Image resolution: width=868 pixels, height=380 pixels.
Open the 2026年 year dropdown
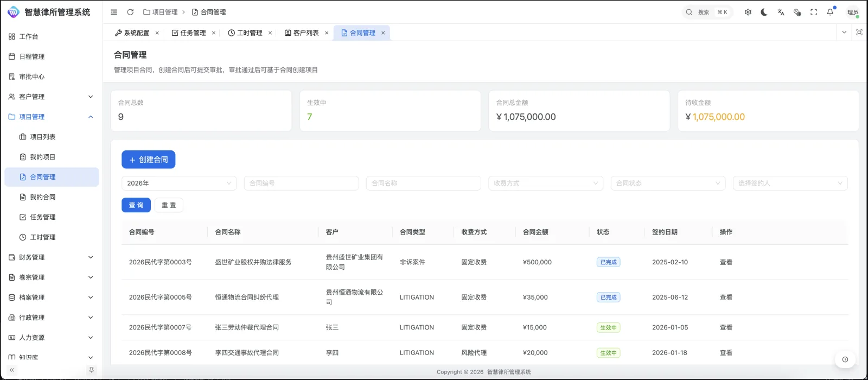click(179, 183)
